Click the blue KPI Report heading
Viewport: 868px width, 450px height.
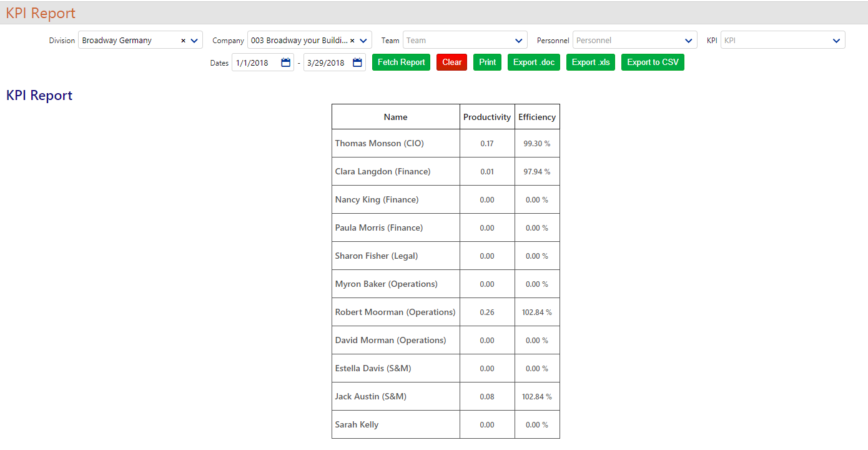click(39, 95)
